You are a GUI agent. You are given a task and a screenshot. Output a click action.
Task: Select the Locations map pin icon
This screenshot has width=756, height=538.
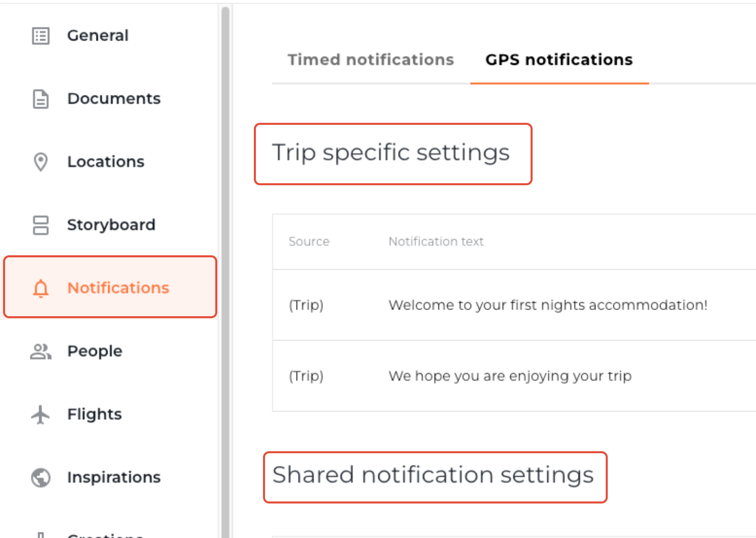(40, 162)
